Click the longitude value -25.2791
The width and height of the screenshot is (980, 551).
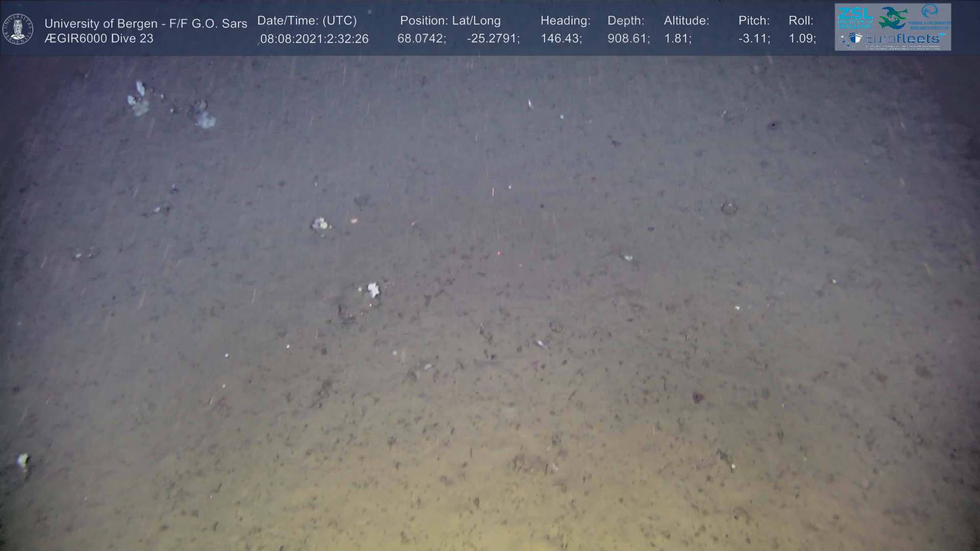click(493, 39)
